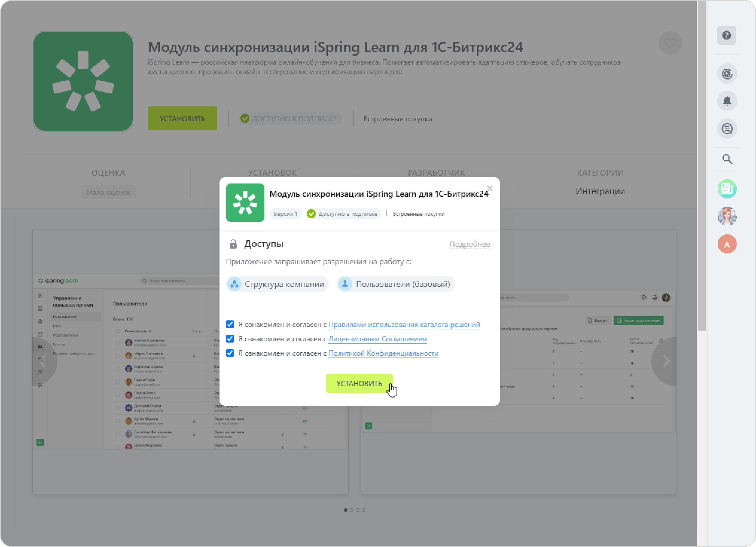756x547 pixels.
Task: Open notifications bell icon
Action: click(727, 101)
